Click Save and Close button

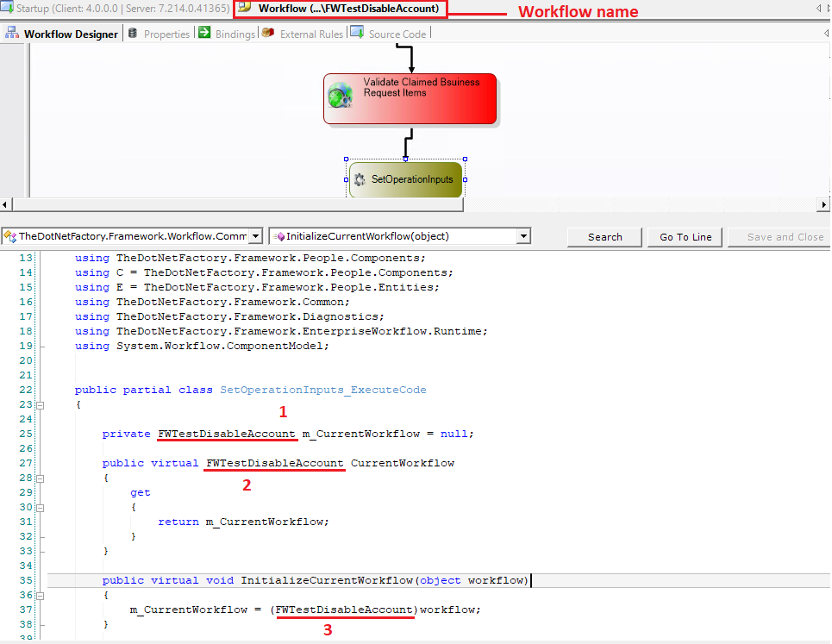tap(779, 237)
